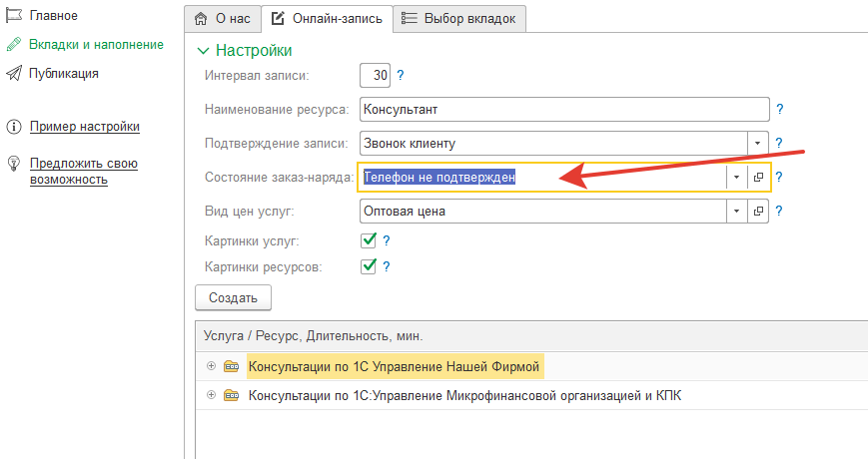Open the Главное section in sidebar
Image resolution: width=868 pixels, height=459 pixels.
click(53, 16)
